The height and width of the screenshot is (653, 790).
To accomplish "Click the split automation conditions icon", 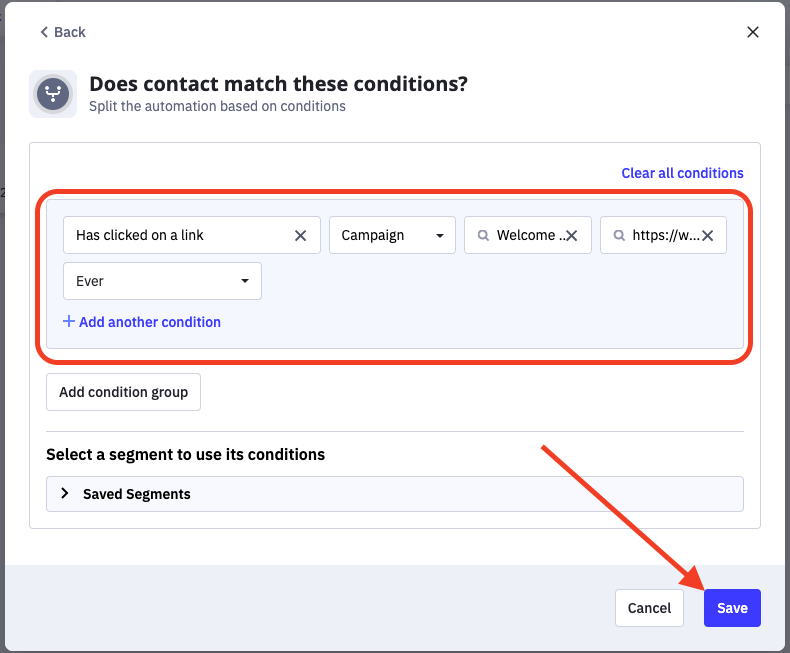I will pyautogui.click(x=53, y=94).
